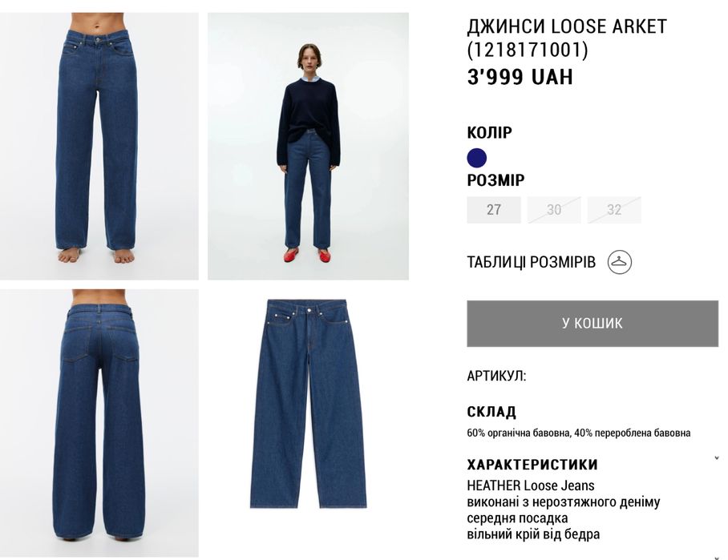Image resolution: width=728 pixels, height=560 pixels.
Task: Select crossed-out size 32
Action: click(x=614, y=210)
